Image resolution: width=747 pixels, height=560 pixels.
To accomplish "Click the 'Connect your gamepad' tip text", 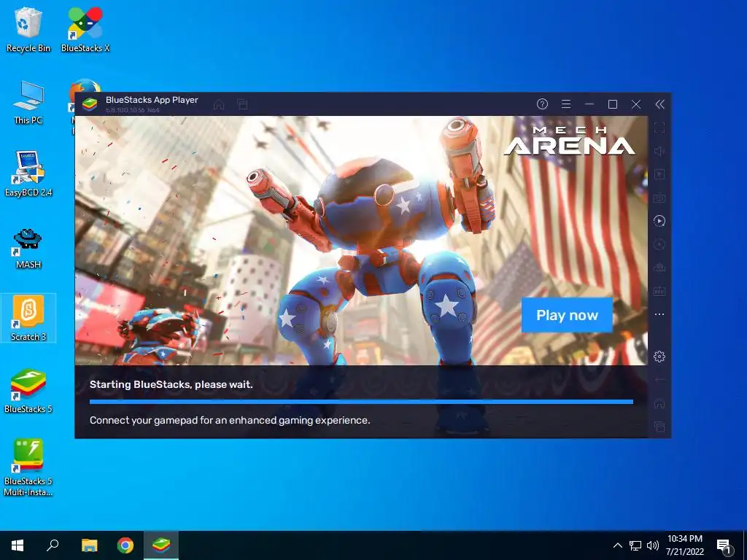I will [x=230, y=420].
